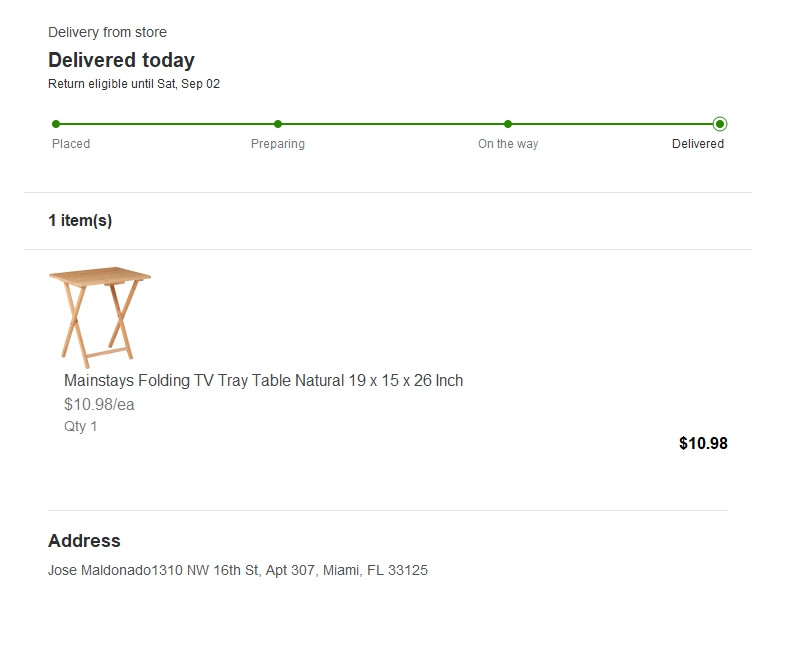
Task: Select the Preparing label under tracker
Action: (x=278, y=144)
